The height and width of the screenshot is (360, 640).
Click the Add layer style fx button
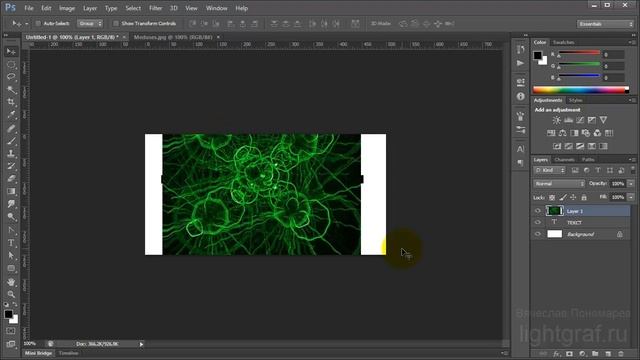pos(557,354)
